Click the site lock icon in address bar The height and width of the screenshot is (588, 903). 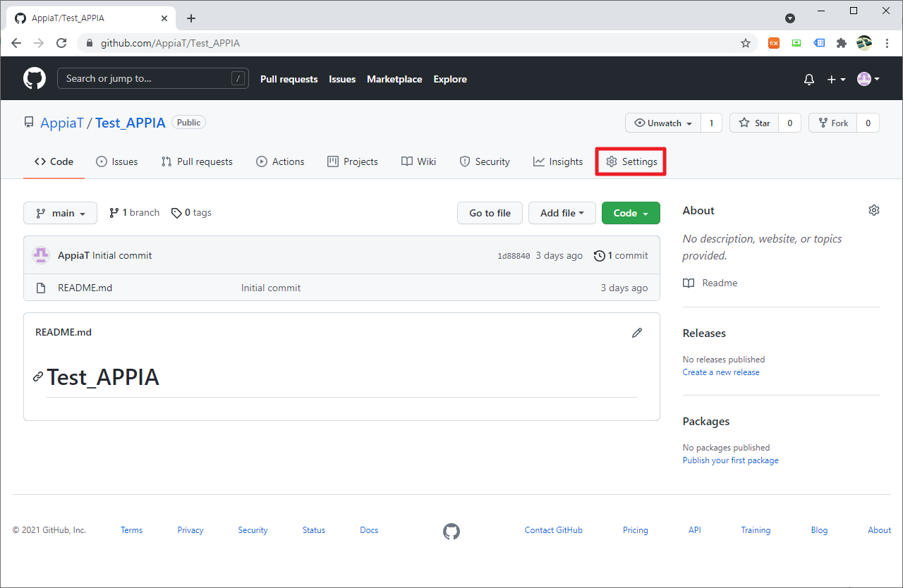89,43
